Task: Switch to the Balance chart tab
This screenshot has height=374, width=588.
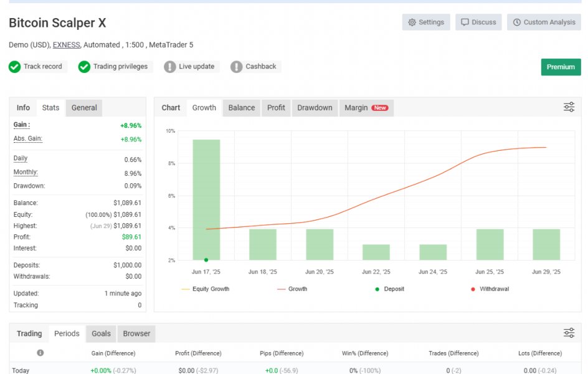Action: tap(242, 108)
